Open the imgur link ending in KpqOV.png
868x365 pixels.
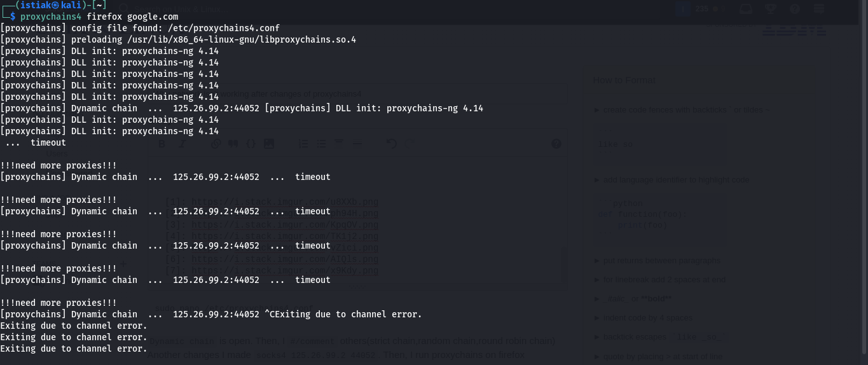285,225
